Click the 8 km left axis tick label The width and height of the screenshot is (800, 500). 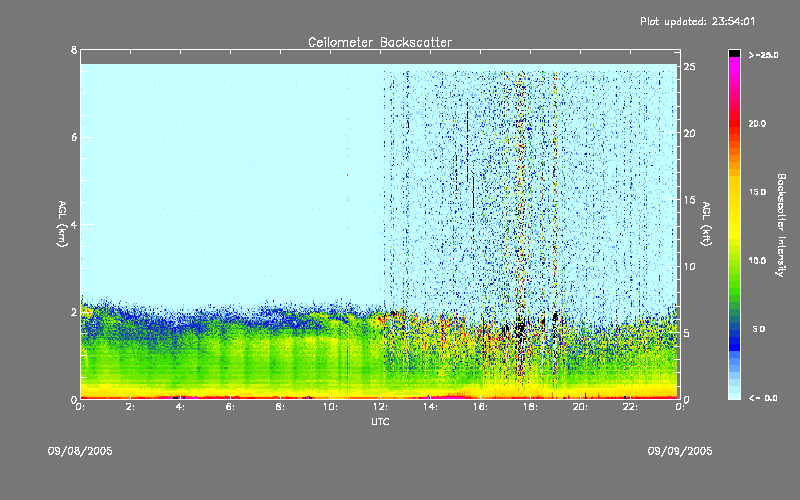tap(74, 50)
